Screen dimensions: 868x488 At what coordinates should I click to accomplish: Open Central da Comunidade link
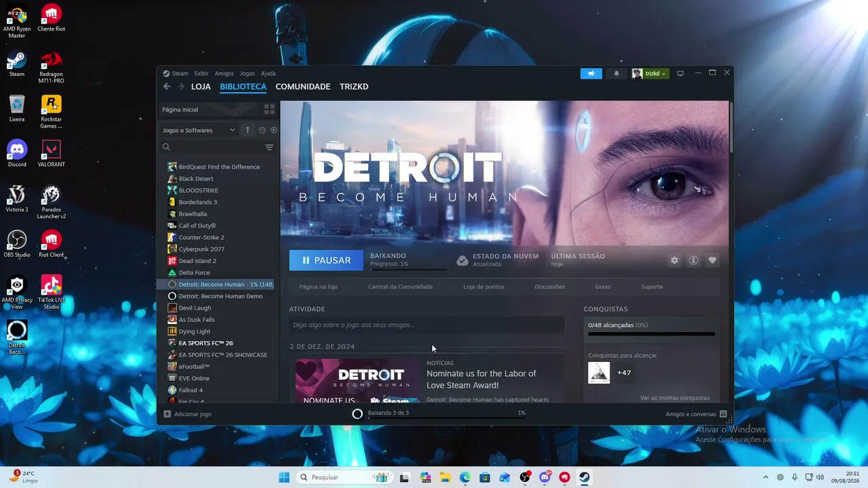click(400, 287)
